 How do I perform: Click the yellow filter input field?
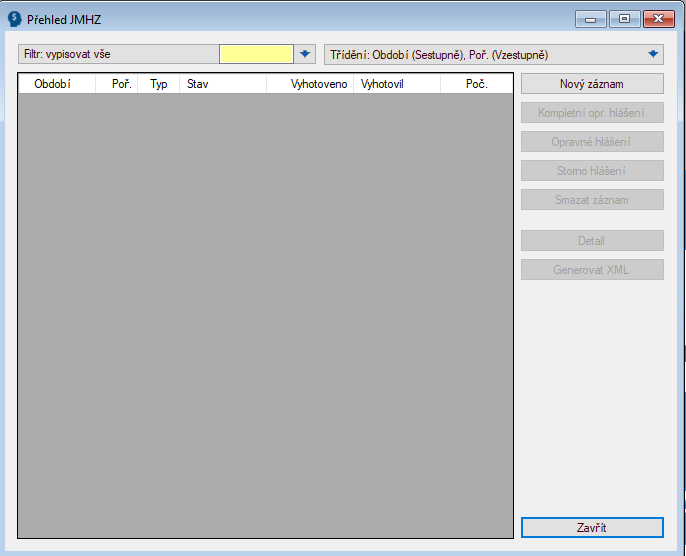coord(256,54)
